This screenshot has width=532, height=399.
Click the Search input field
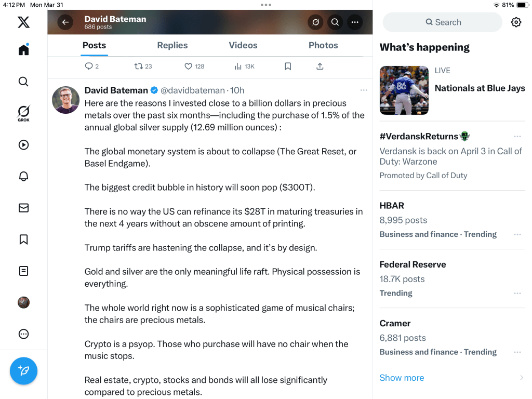tap(443, 22)
